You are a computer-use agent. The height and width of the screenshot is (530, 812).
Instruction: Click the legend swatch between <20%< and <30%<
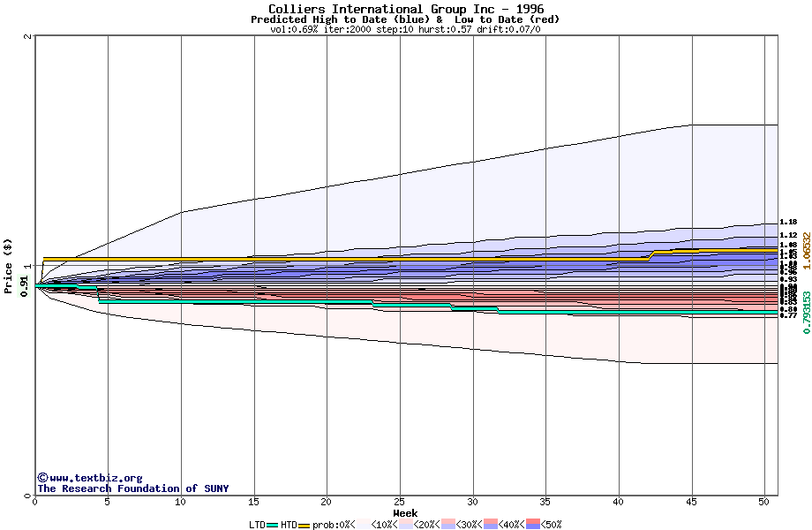[448, 525]
